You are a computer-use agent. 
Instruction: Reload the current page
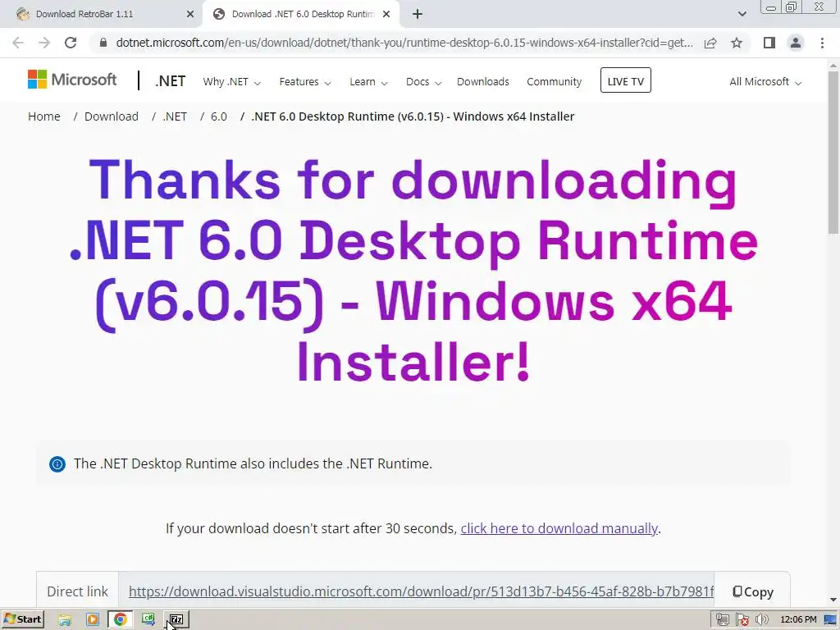(71, 43)
